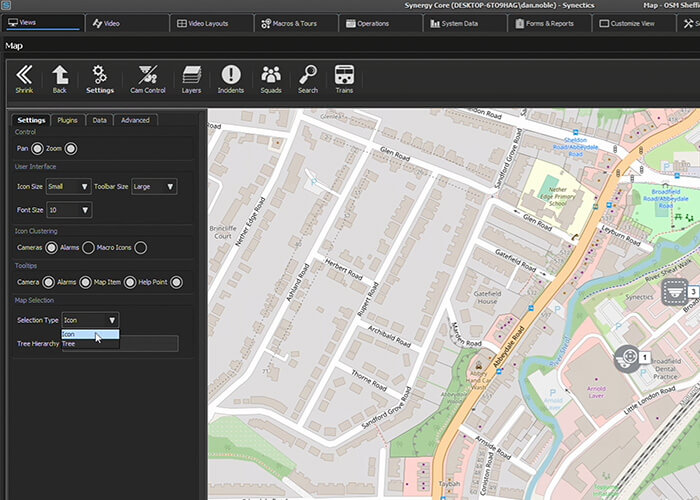Open the System Data tab
This screenshot has height=500, width=700.
tap(465, 23)
